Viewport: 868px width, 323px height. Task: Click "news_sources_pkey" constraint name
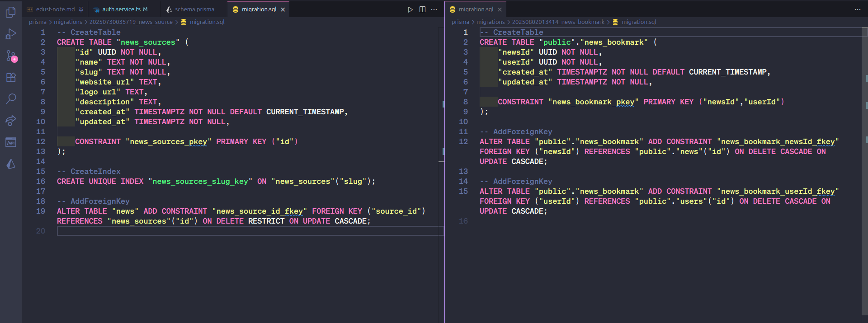tap(169, 141)
